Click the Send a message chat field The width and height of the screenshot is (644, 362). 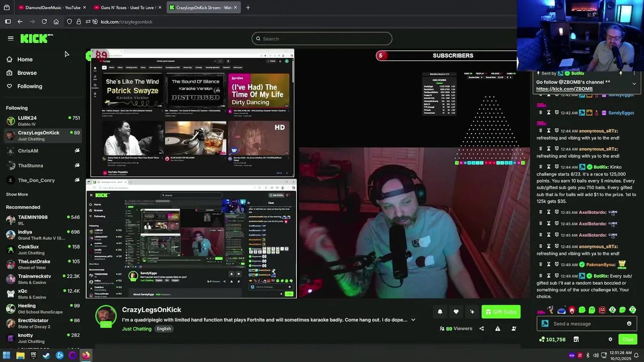pos(587,324)
